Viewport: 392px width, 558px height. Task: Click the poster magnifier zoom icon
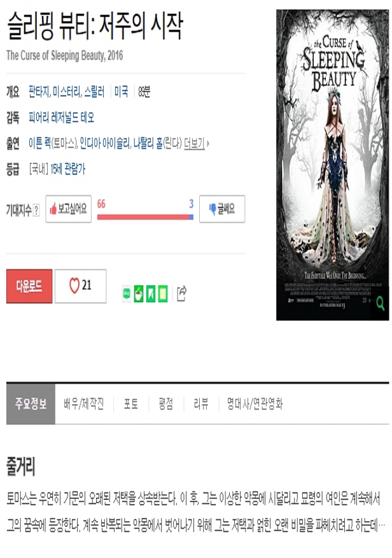380,303
